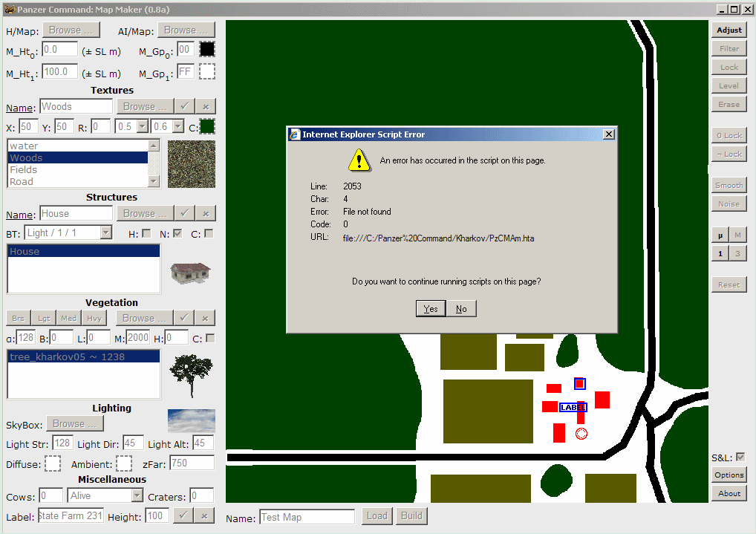Open the 0.6 texture dropdown

tap(178, 126)
